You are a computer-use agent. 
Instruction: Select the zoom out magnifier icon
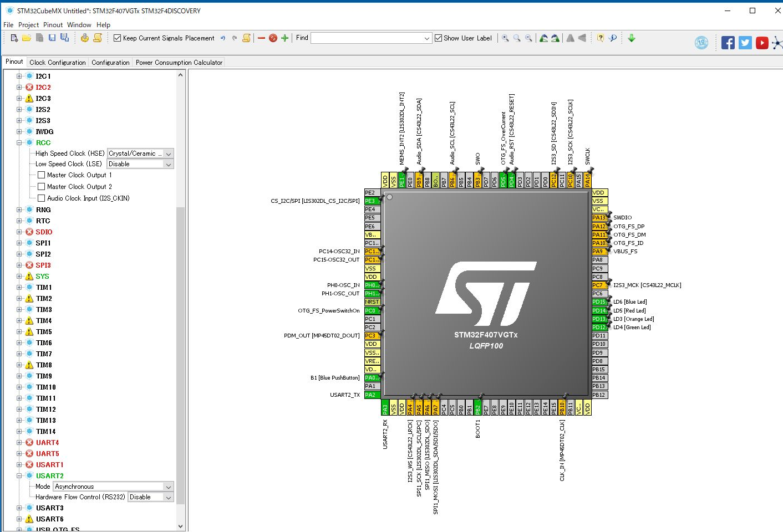[x=528, y=38]
